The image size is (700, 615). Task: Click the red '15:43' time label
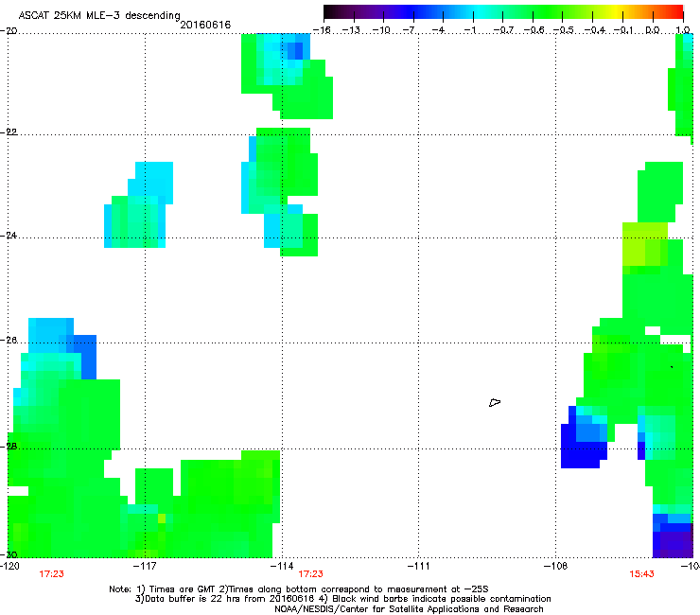coord(641,574)
